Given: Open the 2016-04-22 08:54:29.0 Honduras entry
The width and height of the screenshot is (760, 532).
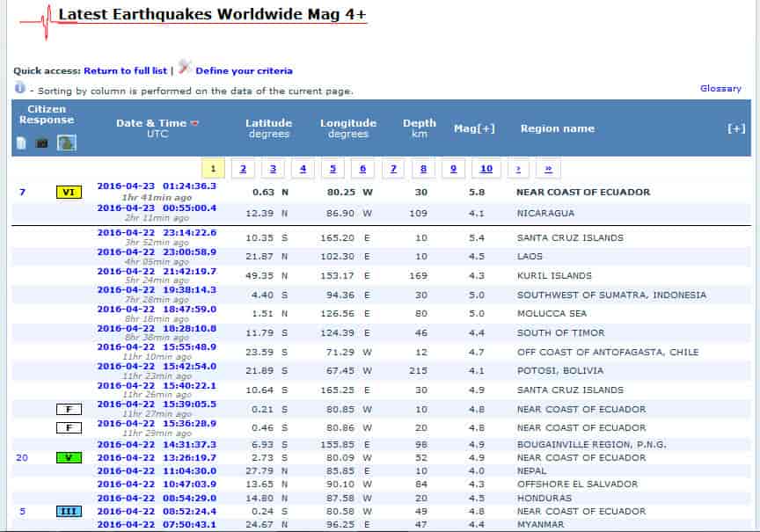Looking at the screenshot, I should pyautogui.click(x=157, y=498).
